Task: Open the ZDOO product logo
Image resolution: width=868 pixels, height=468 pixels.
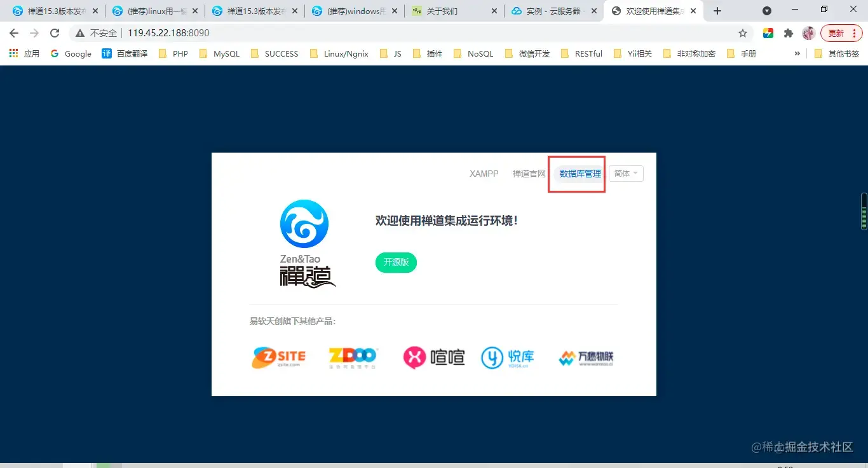Action: click(x=353, y=358)
